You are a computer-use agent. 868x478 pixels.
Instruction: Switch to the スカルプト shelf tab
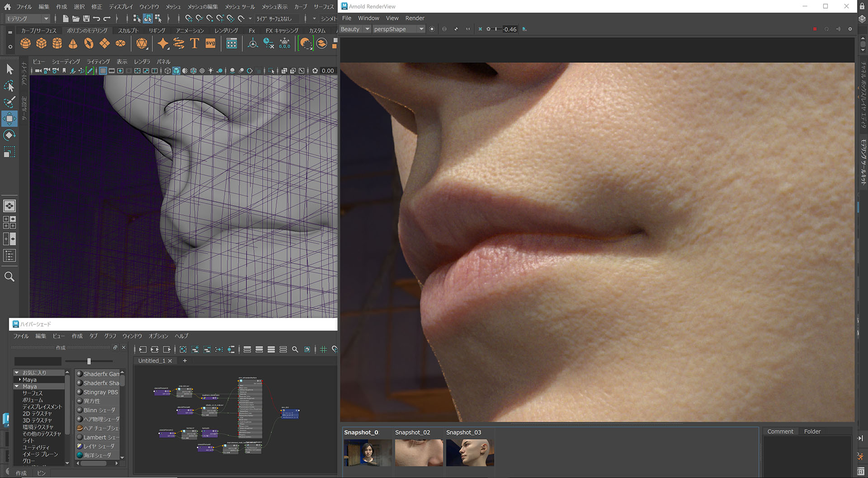pyautogui.click(x=128, y=31)
